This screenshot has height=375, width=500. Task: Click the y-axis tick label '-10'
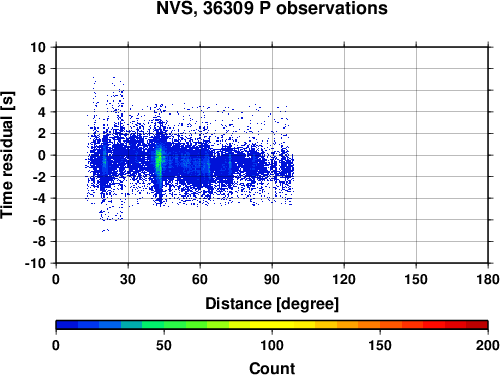[x=35, y=263]
